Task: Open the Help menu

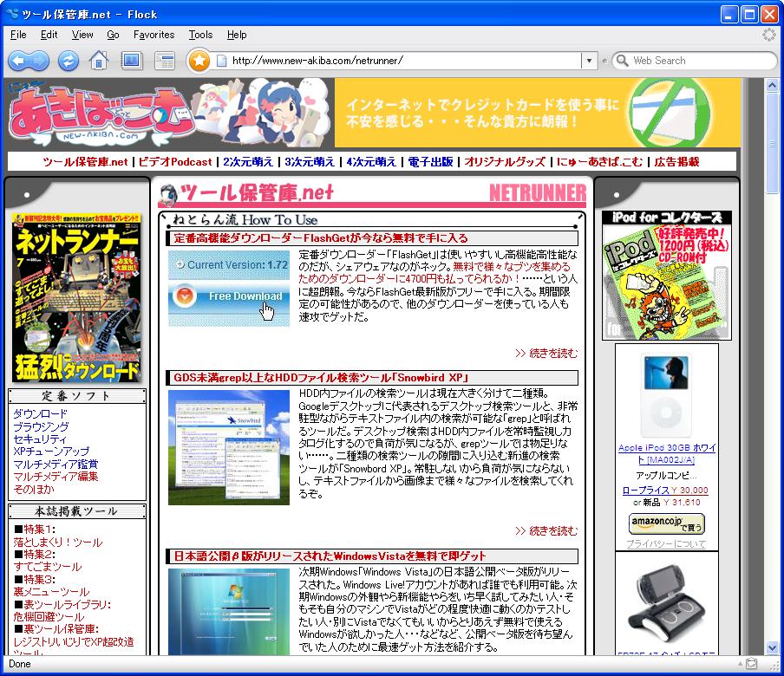Action: [237, 35]
